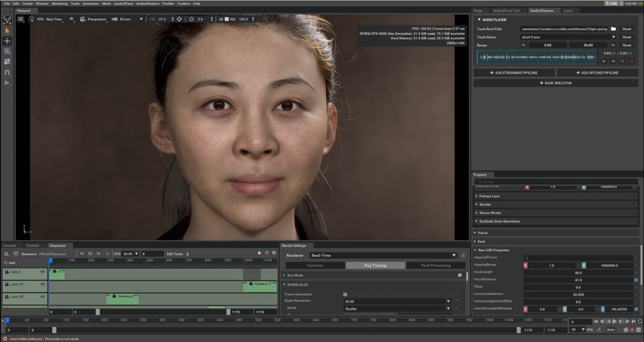This screenshot has height=342, width=644.
Task: Click inside the audio waveform display
Action: coord(536,56)
